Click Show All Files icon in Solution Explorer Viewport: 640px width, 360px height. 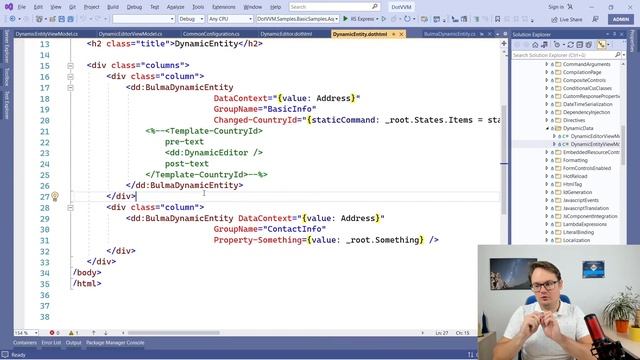(x=589, y=44)
